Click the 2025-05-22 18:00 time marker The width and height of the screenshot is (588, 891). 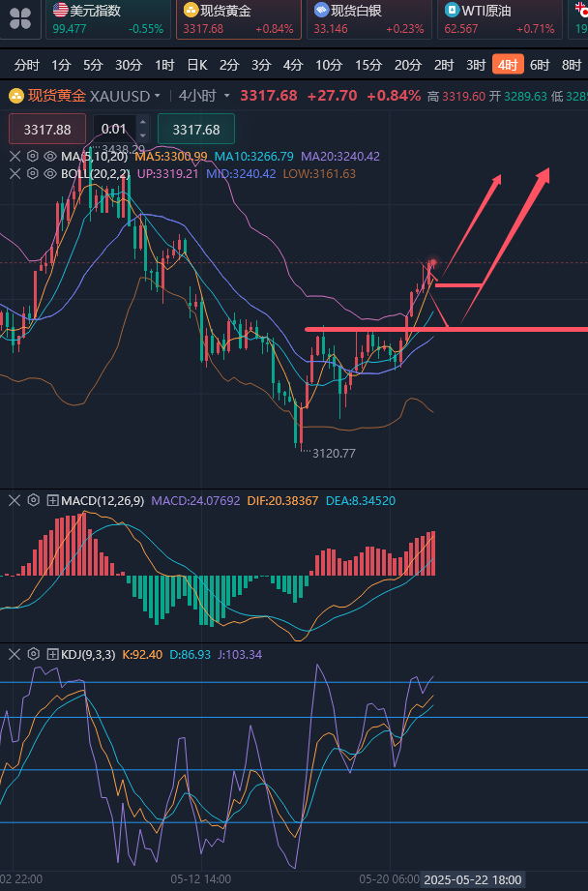point(473,879)
